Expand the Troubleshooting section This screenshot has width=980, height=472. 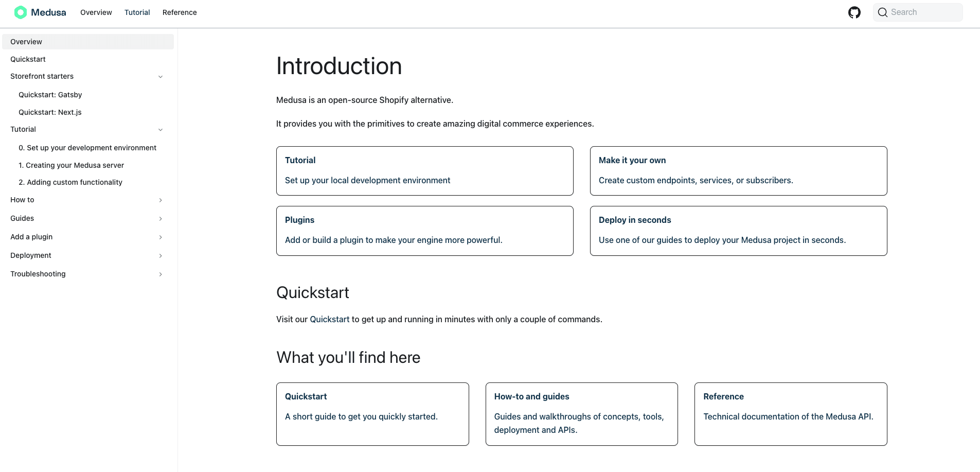point(161,274)
